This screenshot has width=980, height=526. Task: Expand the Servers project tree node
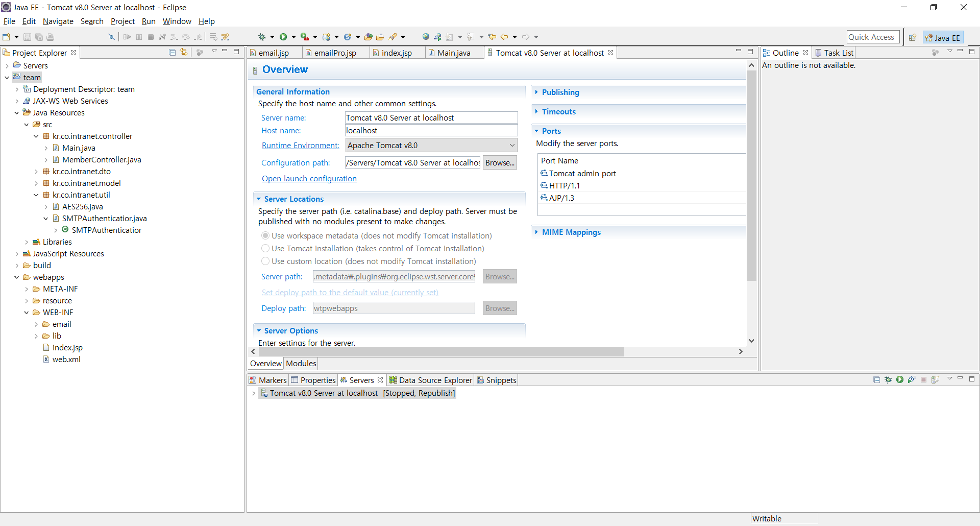[x=7, y=66]
